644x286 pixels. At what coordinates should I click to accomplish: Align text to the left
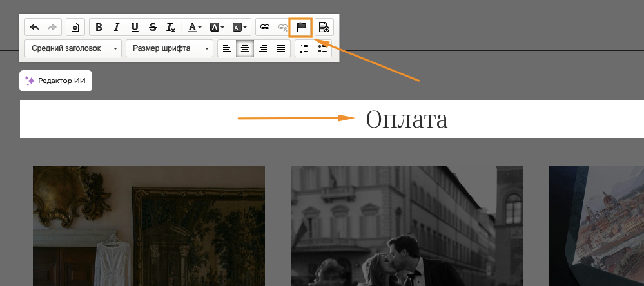click(x=227, y=48)
